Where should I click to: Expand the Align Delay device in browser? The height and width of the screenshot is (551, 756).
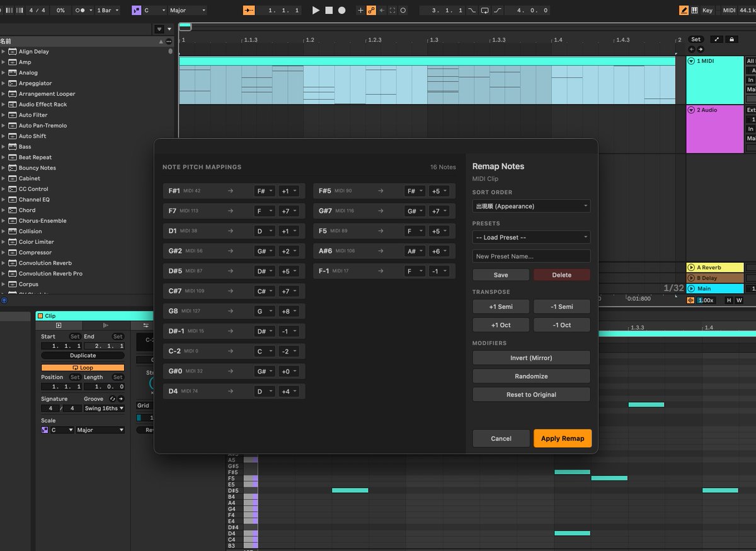4,52
